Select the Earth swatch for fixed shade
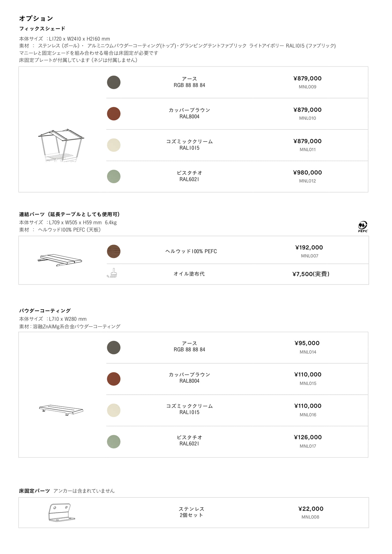The height and width of the screenshot is (554, 392). tap(114, 82)
